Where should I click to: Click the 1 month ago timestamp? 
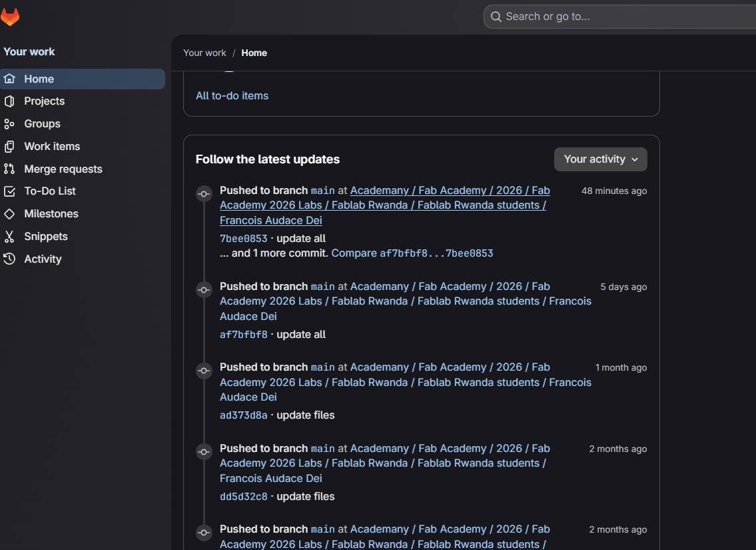pos(621,367)
